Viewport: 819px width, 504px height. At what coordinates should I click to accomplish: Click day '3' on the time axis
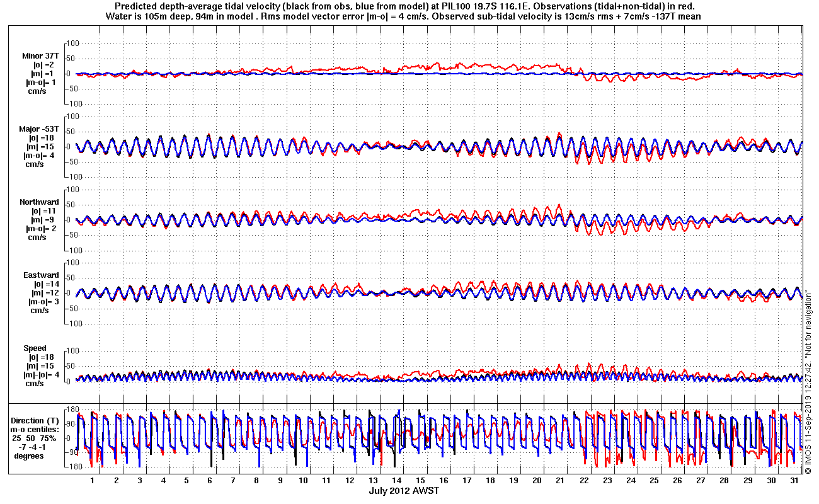pos(140,481)
